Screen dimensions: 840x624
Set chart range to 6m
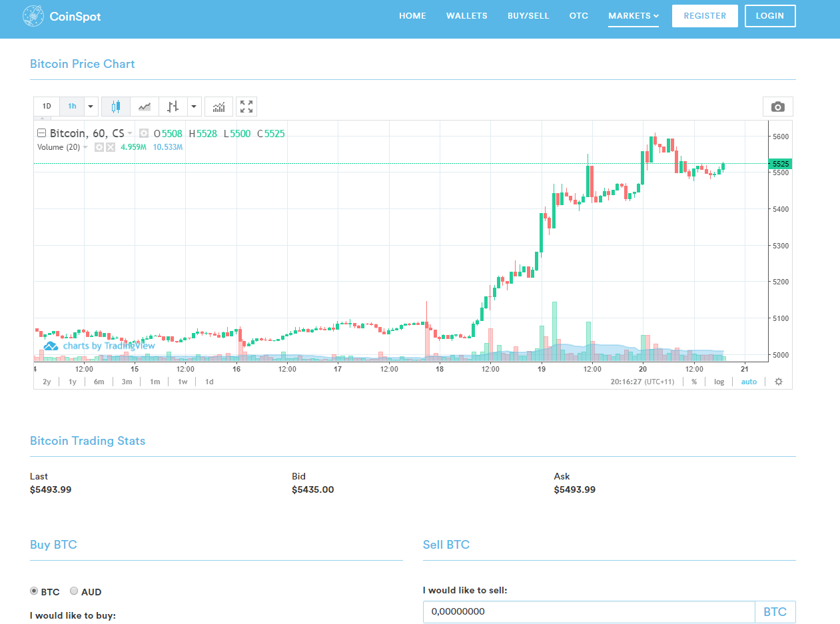99,382
